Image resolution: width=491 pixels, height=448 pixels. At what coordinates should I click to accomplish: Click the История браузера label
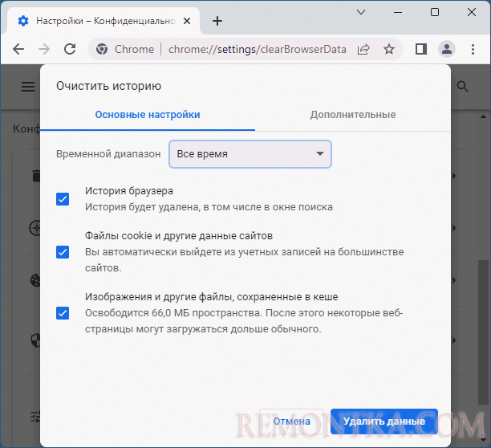pos(129,191)
